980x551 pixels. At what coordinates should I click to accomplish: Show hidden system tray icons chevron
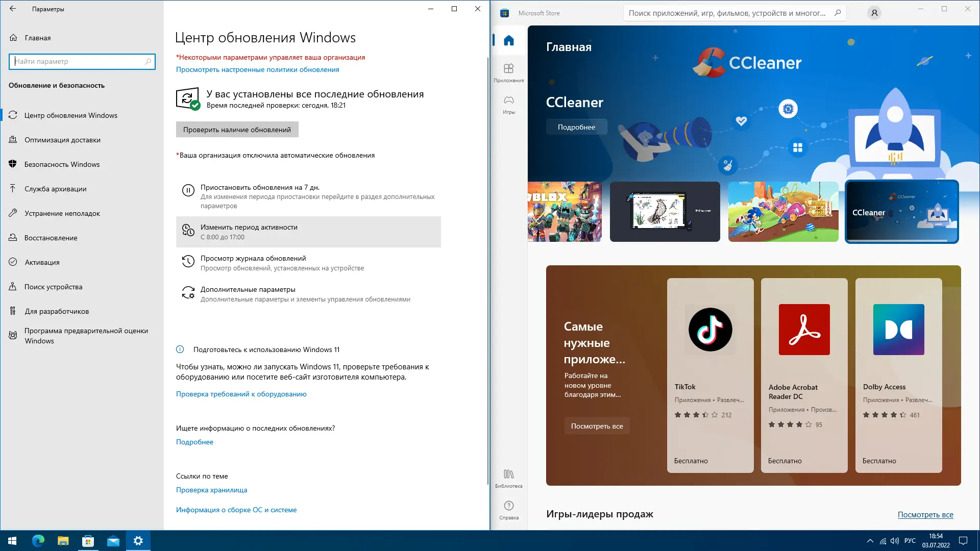point(870,541)
